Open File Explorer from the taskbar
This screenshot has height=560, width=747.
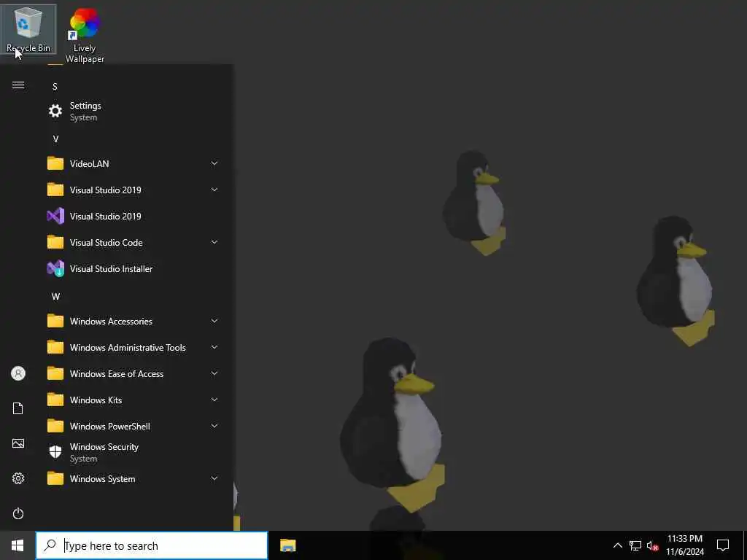[287, 545]
